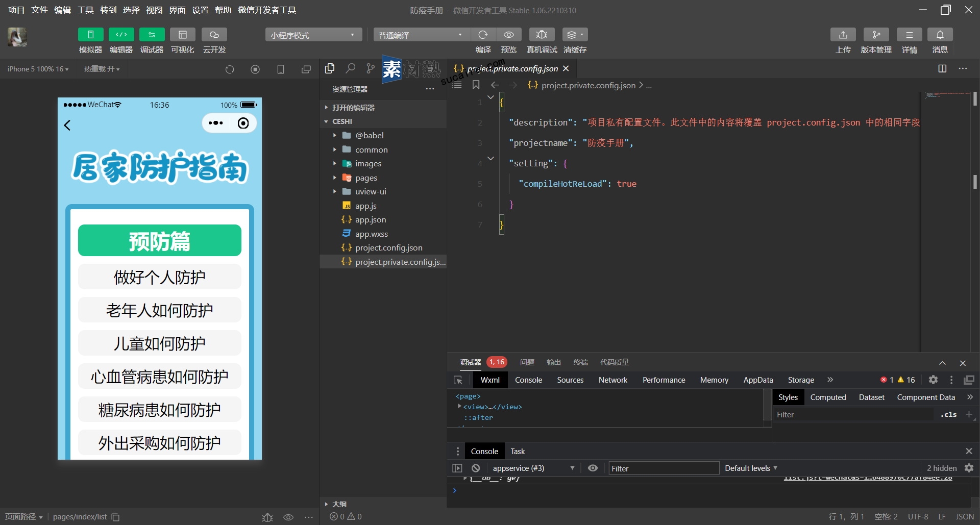980x525 pixels.
Task: Collapse the CESHI project root
Action: [x=383, y=121]
